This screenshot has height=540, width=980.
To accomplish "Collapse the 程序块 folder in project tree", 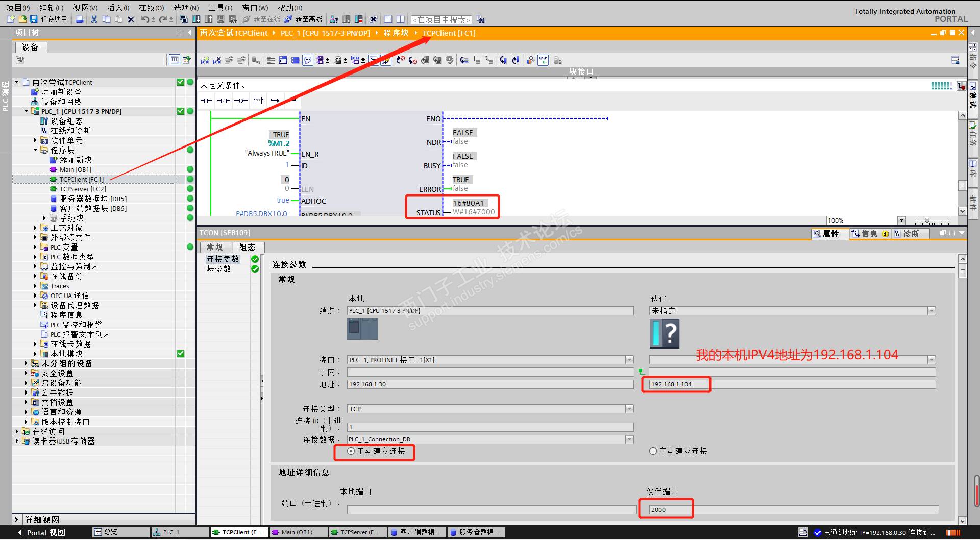I will [x=35, y=150].
